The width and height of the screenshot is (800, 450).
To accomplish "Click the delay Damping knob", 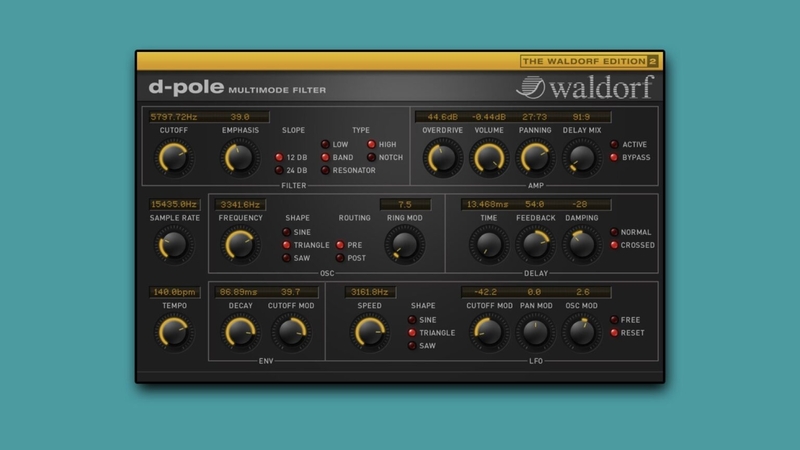I will (x=582, y=245).
